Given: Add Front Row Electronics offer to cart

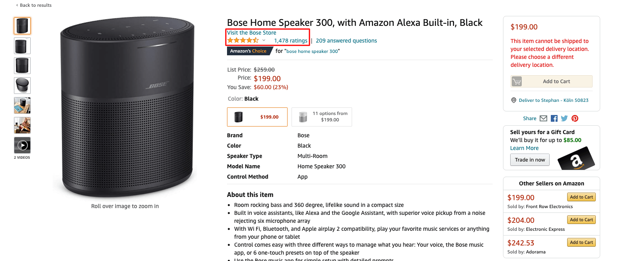Looking at the screenshot, I should click(581, 197).
